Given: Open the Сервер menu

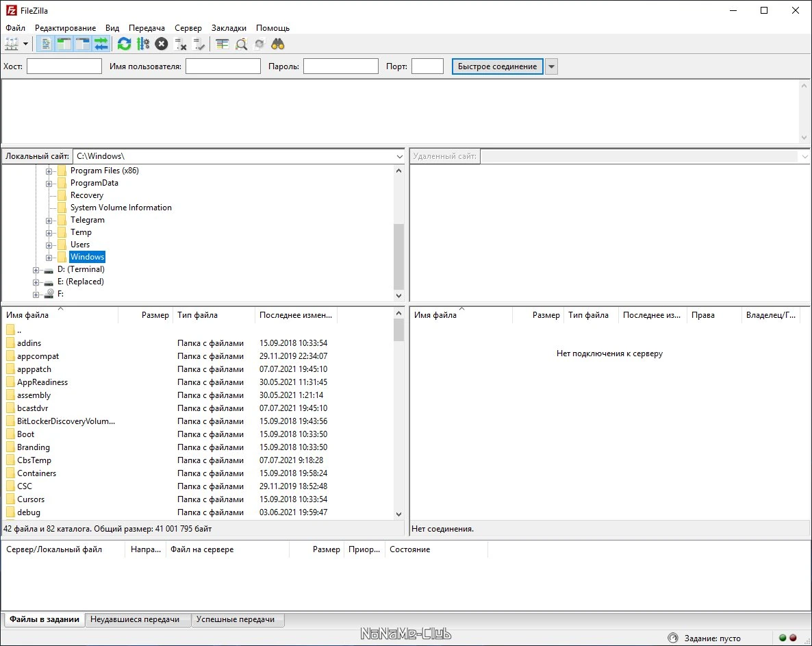Looking at the screenshot, I should point(188,28).
